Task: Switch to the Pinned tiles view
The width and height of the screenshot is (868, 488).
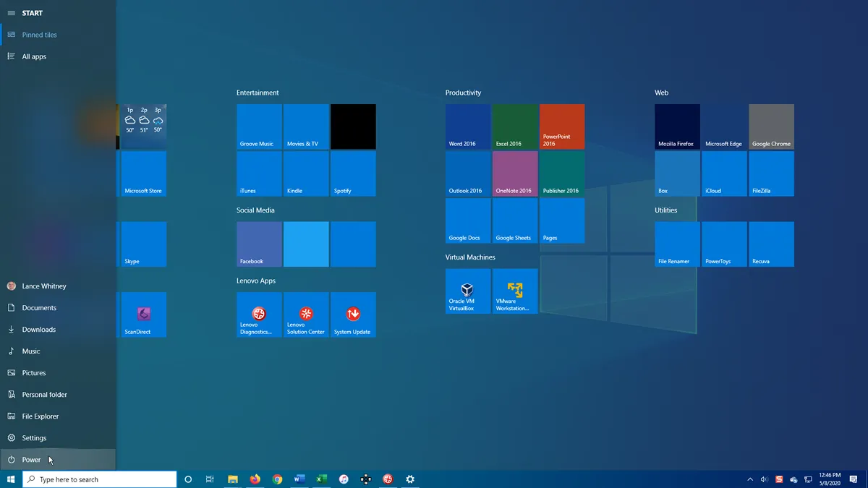Action: tap(58, 35)
